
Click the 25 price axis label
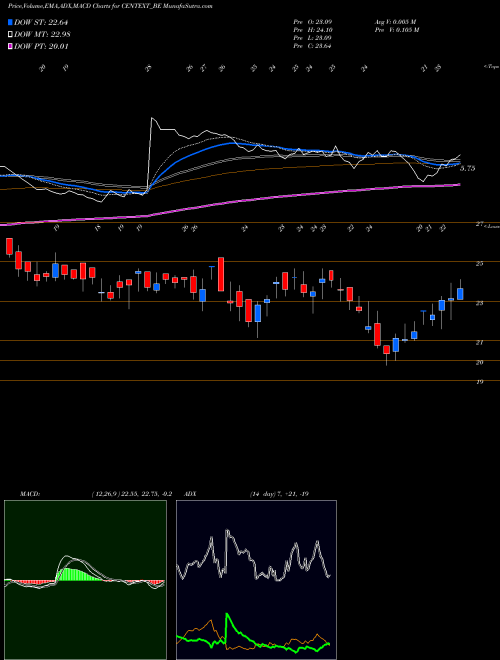click(479, 263)
